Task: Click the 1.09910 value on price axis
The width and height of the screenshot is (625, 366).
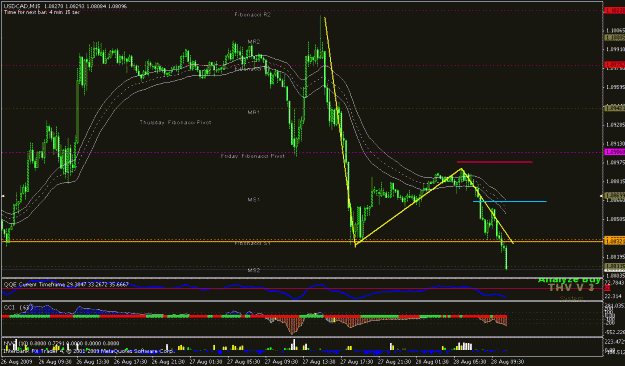Action: coord(615,49)
